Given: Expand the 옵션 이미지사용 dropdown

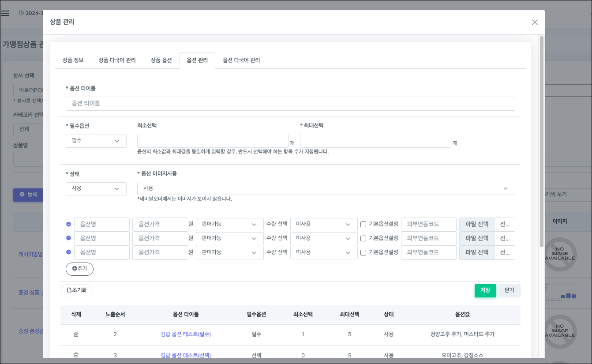Looking at the screenshot, I should (x=326, y=188).
